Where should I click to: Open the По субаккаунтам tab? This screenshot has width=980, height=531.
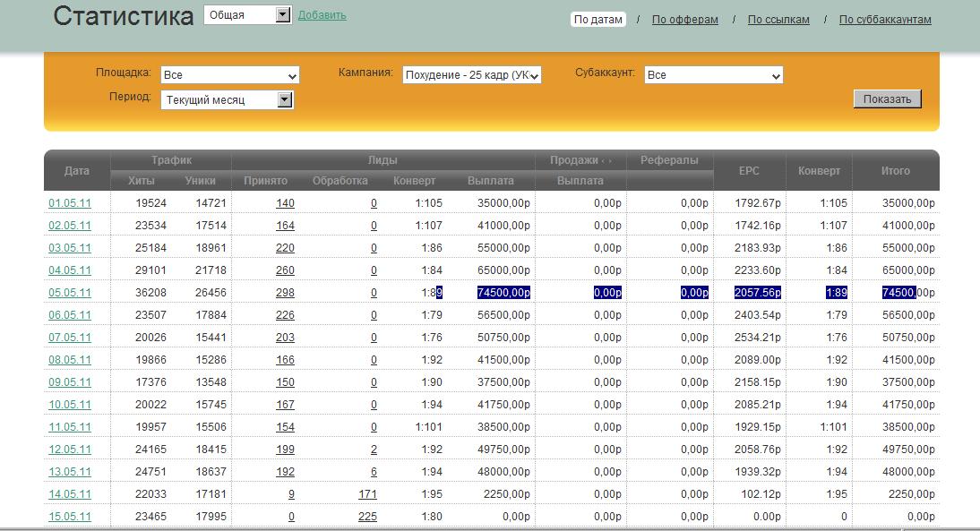click(x=885, y=20)
